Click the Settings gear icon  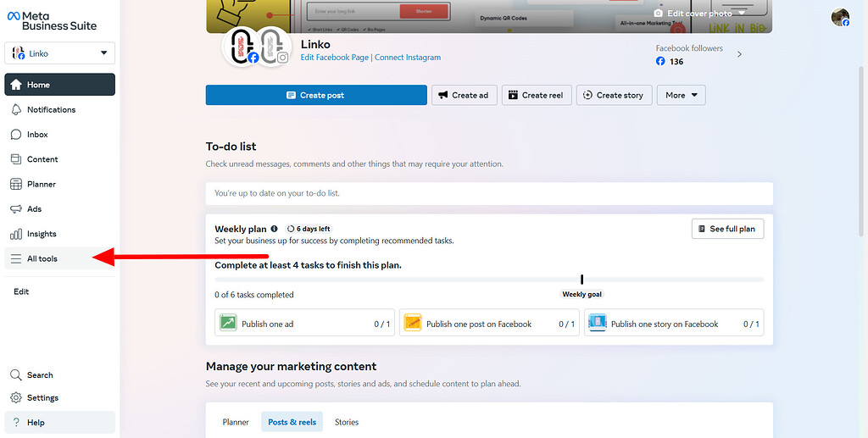[16, 397]
